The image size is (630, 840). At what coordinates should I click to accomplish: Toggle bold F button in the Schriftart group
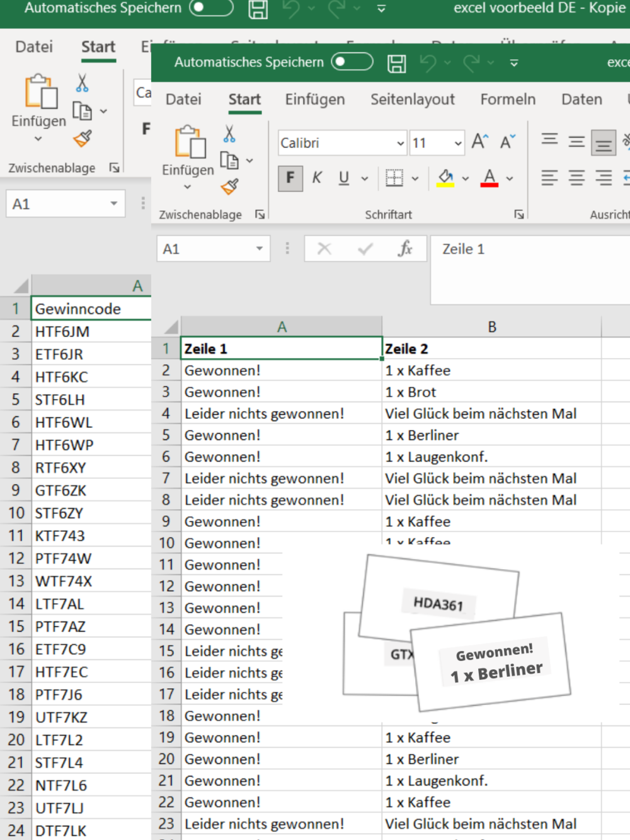pyautogui.click(x=290, y=178)
